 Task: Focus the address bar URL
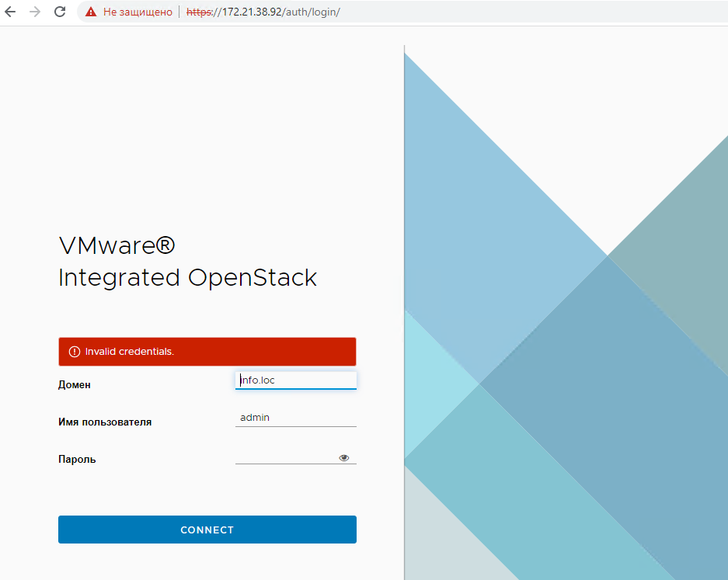(x=263, y=12)
